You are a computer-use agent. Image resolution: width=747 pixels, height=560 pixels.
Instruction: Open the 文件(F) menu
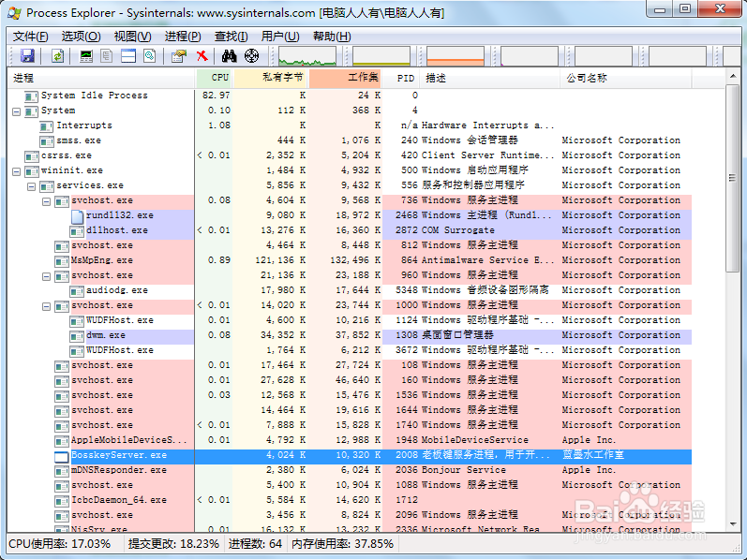[31, 37]
